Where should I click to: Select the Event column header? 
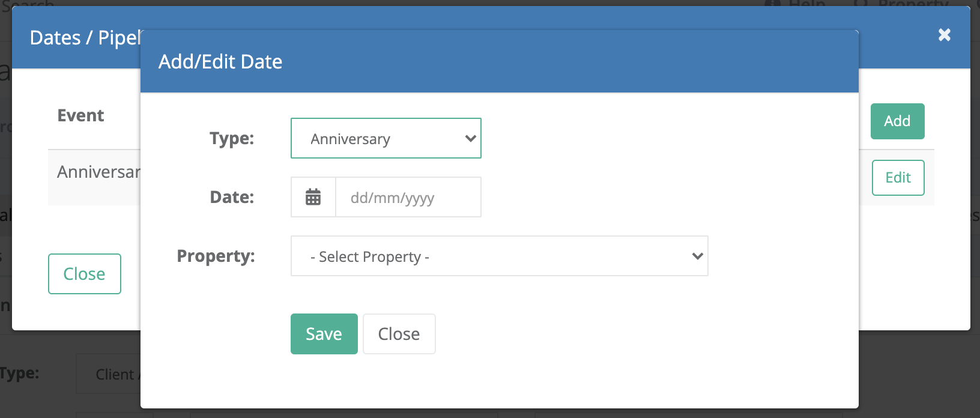80,115
